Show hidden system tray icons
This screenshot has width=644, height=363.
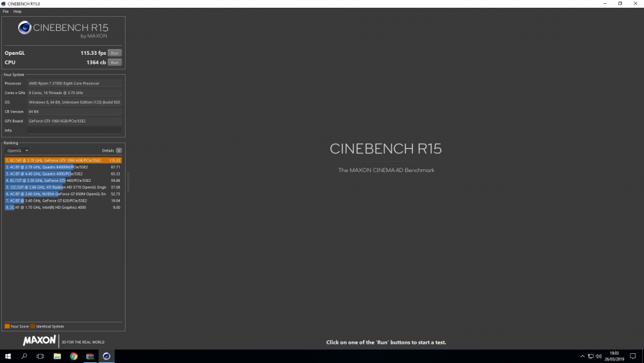[x=582, y=357]
